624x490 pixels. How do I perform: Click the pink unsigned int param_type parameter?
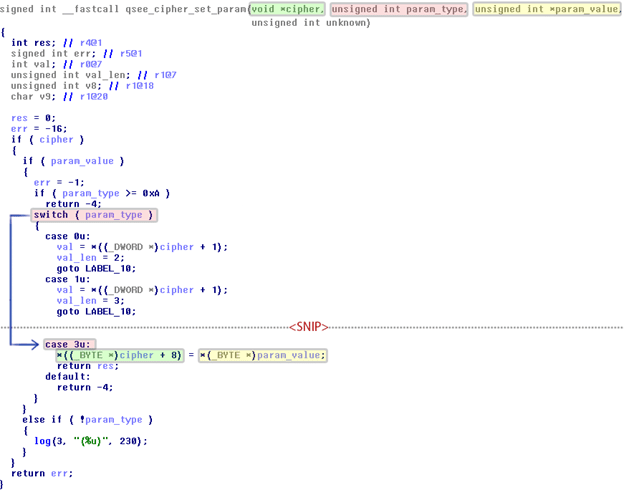pos(399,9)
